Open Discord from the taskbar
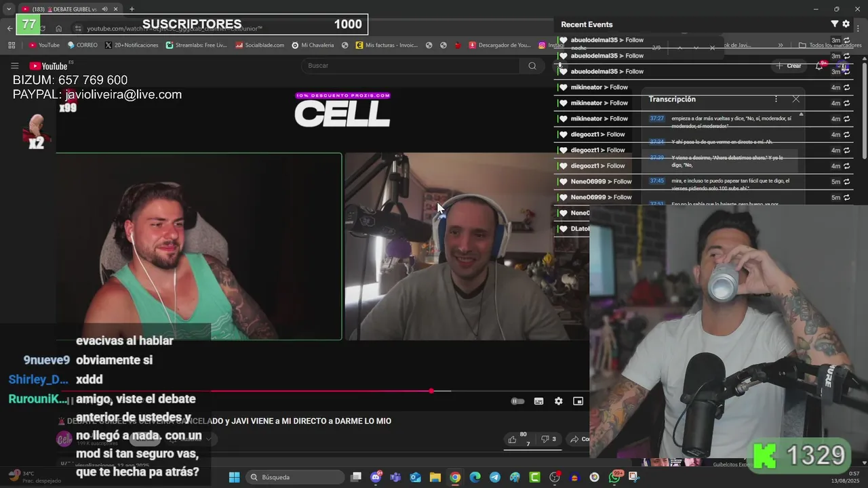Viewport: 868px width, 488px height. [376, 477]
